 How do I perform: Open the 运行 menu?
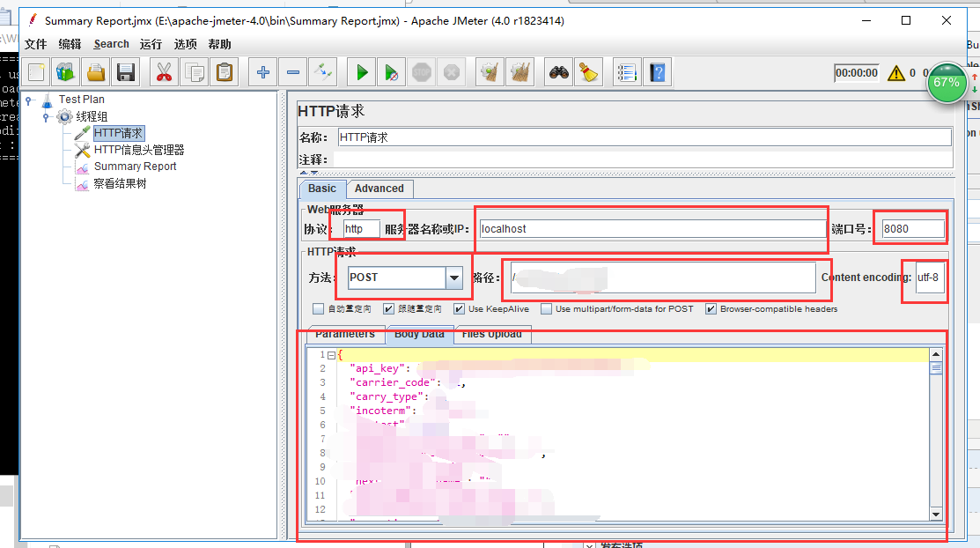[151, 44]
